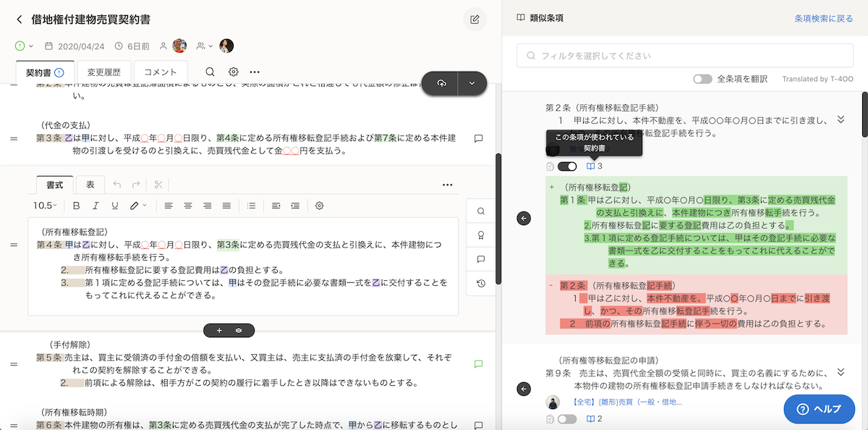Image resolution: width=868 pixels, height=430 pixels.
Task: Expand the 第2条 clause with the double chevron
Action: tap(841, 120)
